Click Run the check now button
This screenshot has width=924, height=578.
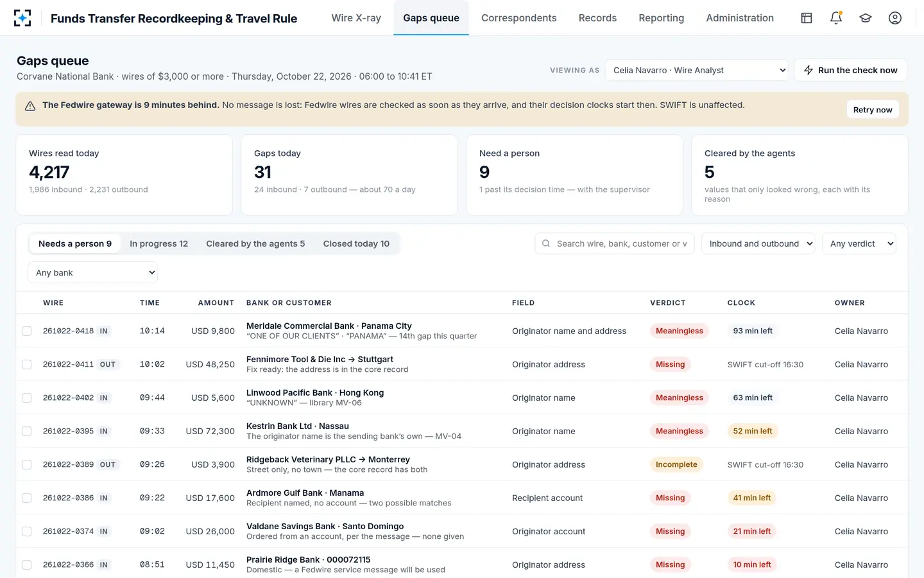pyautogui.click(x=850, y=70)
